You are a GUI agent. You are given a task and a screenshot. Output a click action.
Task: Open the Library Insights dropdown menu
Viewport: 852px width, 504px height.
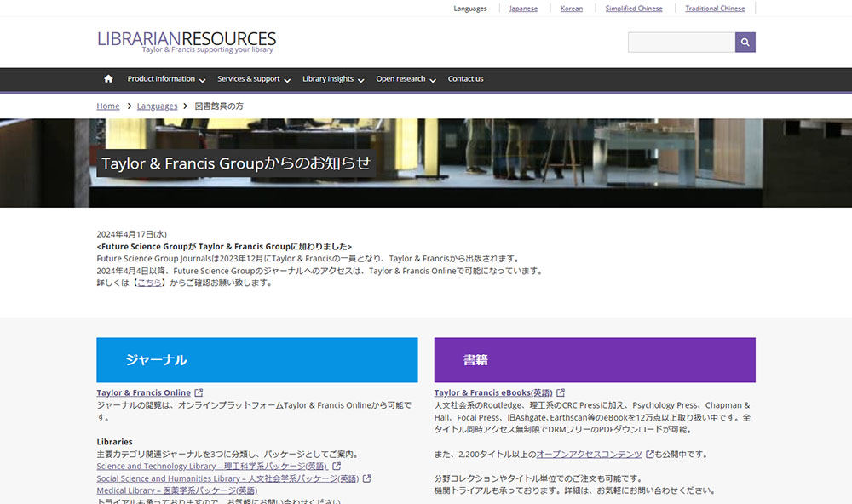332,79
